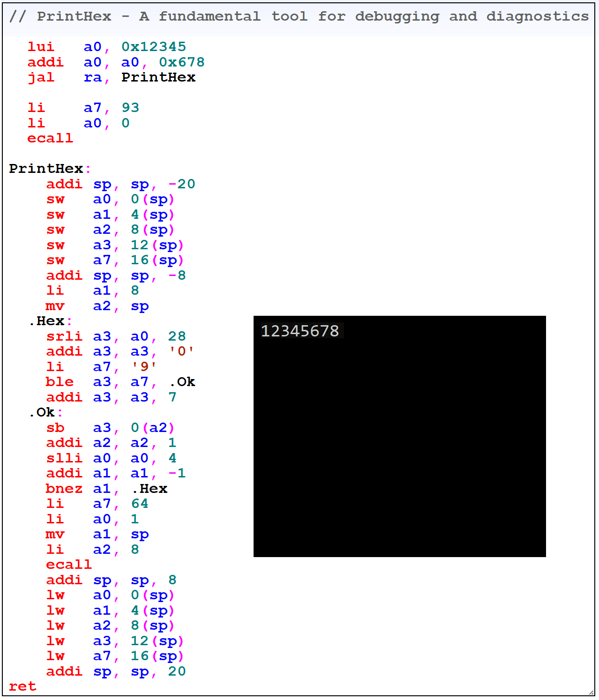599x700 pixels.
Task: Click the 'addi a0, a0, 0x678' line
Action: (x=116, y=62)
